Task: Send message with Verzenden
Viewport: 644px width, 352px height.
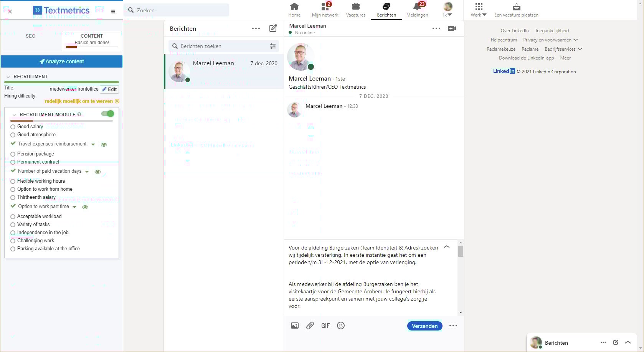Action: (x=424, y=326)
